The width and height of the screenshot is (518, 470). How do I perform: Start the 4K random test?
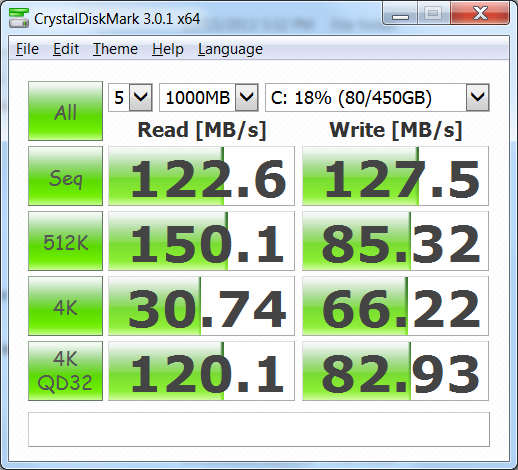(65, 306)
